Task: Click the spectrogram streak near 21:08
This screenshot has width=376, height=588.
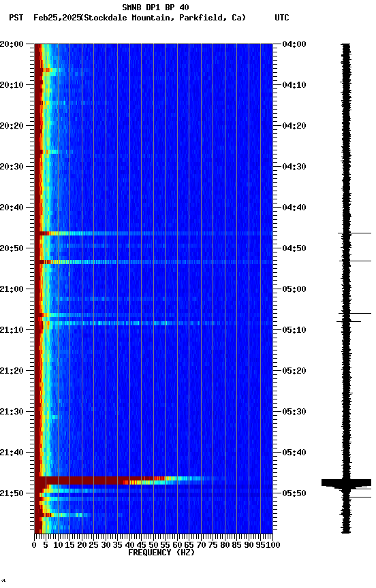Action: (153, 323)
